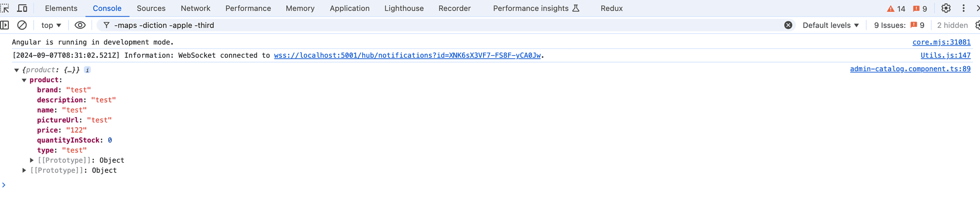The width and height of the screenshot is (980, 216).
Task: Focus the console filter input field
Action: 441,25
